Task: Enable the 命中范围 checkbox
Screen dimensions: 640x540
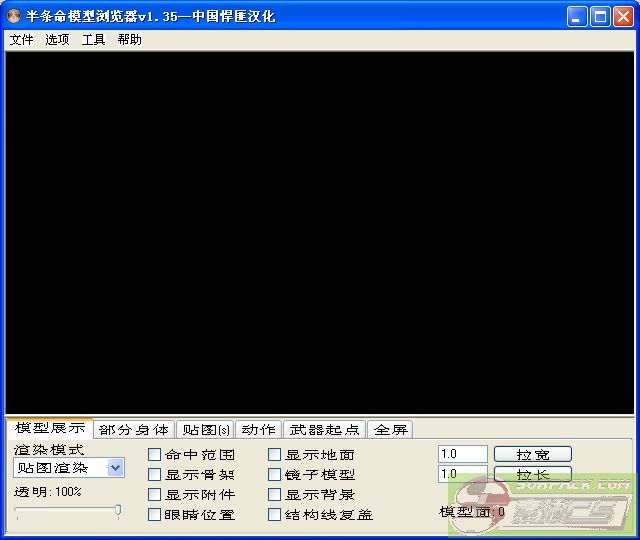Action: [155, 455]
